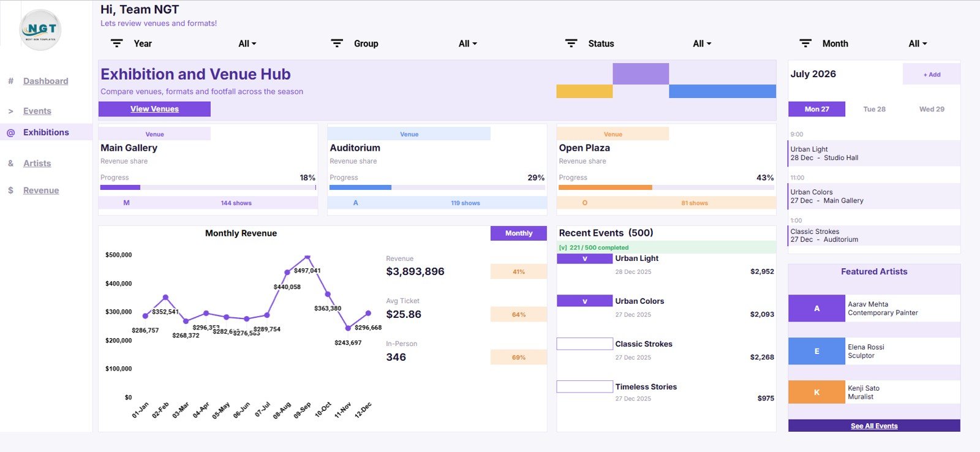Open Urban Light 9:00 calendar entry
The width and height of the screenshot is (980, 452).
point(874,153)
